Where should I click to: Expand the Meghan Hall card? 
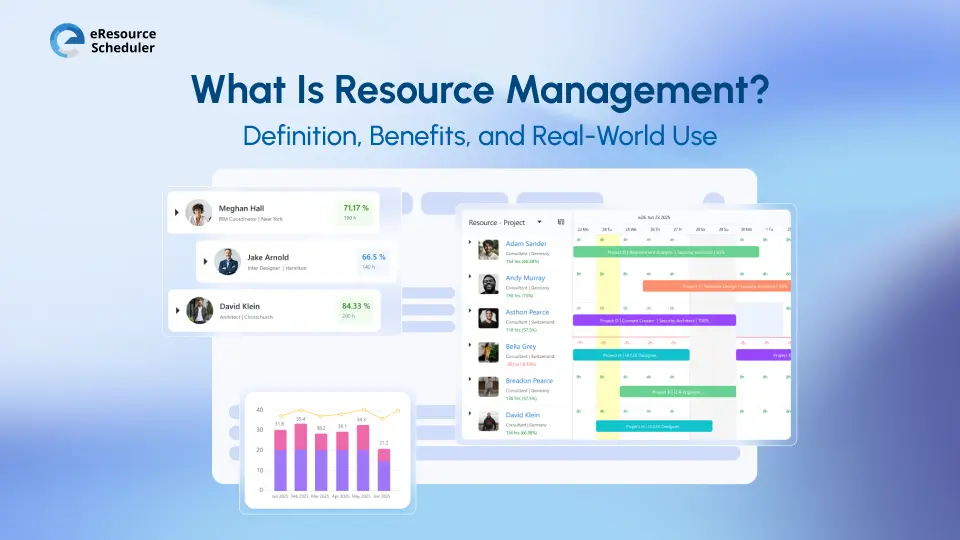click(176, 212)
